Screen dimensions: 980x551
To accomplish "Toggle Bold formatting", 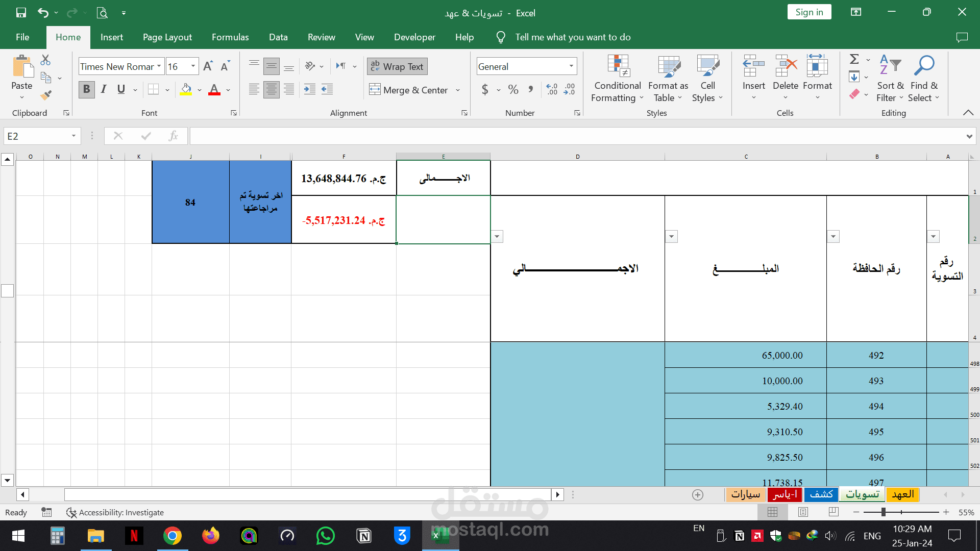I will [86, 90].
